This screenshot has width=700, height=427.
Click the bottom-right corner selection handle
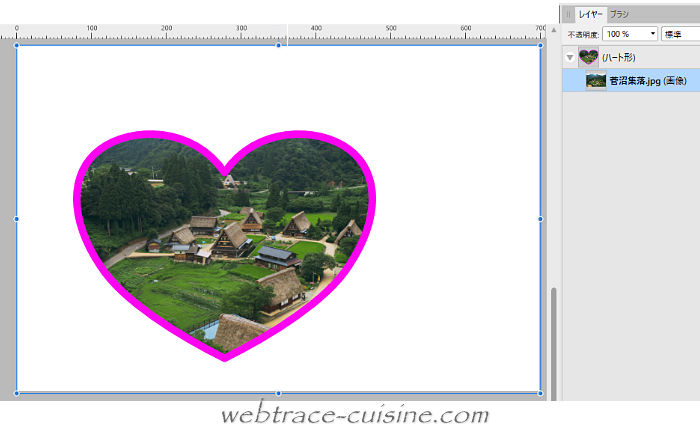pyautogui.click(x=540, y=393)
